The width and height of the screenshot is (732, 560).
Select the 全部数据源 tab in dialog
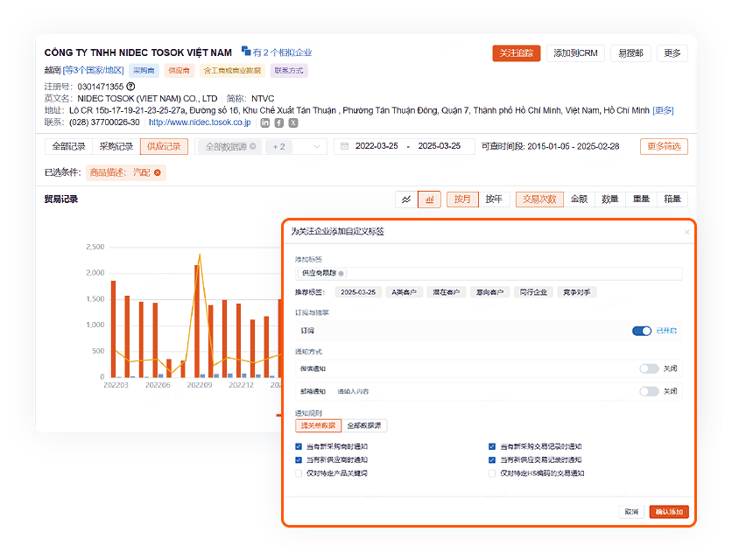pyautogui.click(x=365, y=426)
